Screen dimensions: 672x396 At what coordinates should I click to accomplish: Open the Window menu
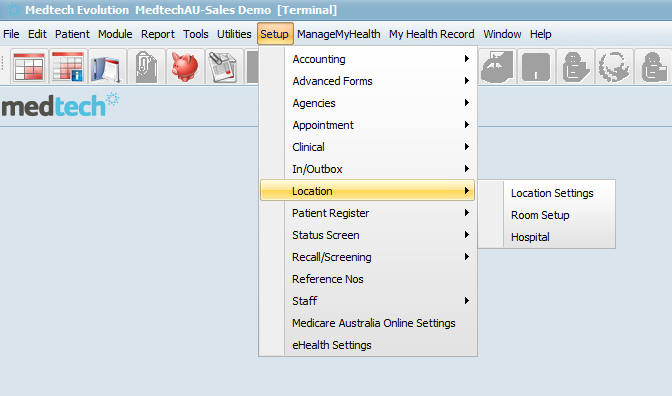click(502, 34)
